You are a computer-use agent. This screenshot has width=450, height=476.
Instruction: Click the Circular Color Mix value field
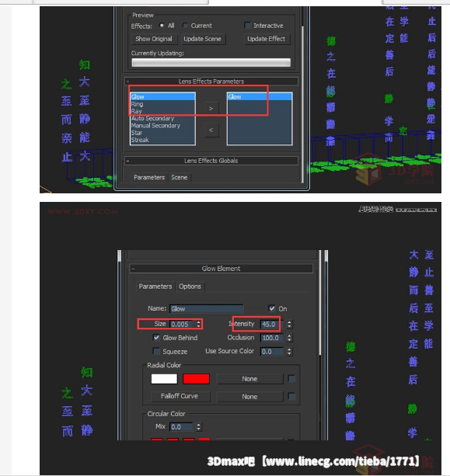pyautogui.click(x=181, y=427)
